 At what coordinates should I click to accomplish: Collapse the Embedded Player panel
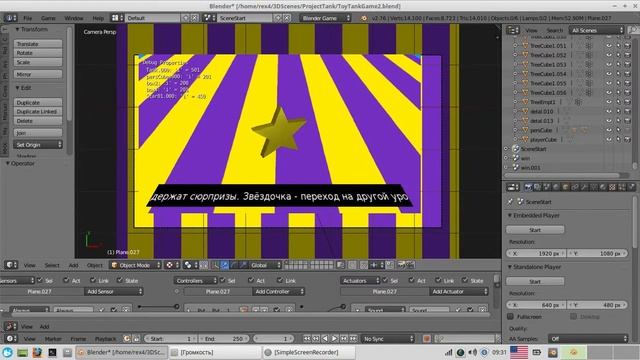[x=510, y=215]
